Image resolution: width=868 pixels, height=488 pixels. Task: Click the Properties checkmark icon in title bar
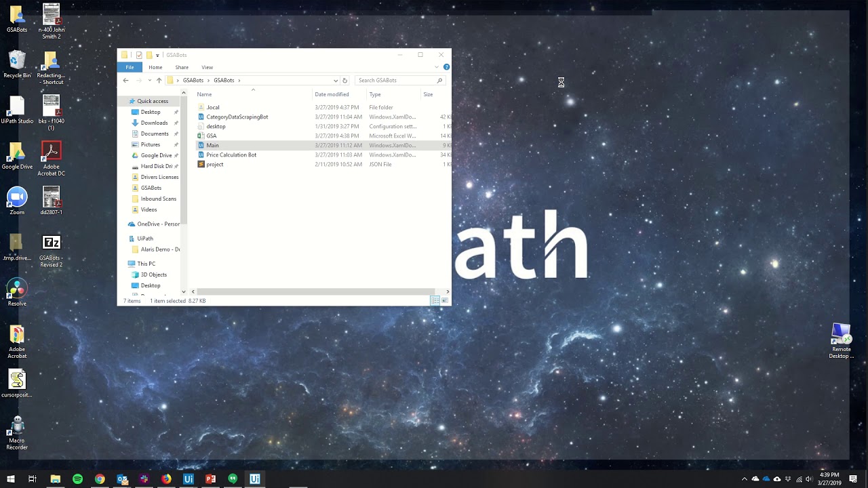[139, 55]
